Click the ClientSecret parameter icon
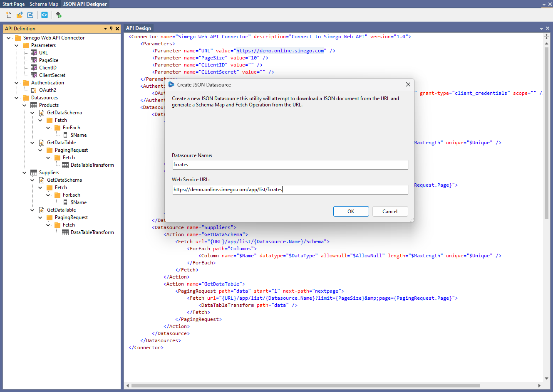The width and height of the screenshot is (553, 392). coord(34,75)
